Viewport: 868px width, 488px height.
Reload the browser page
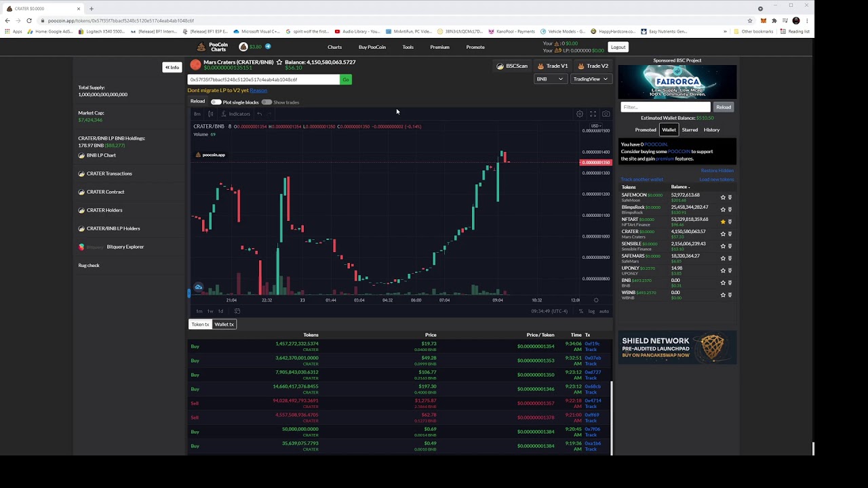click(x=29, y=20)
